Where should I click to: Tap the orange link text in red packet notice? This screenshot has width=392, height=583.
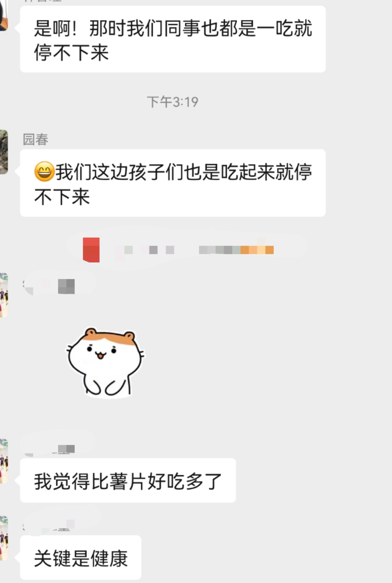click(257, 250)
